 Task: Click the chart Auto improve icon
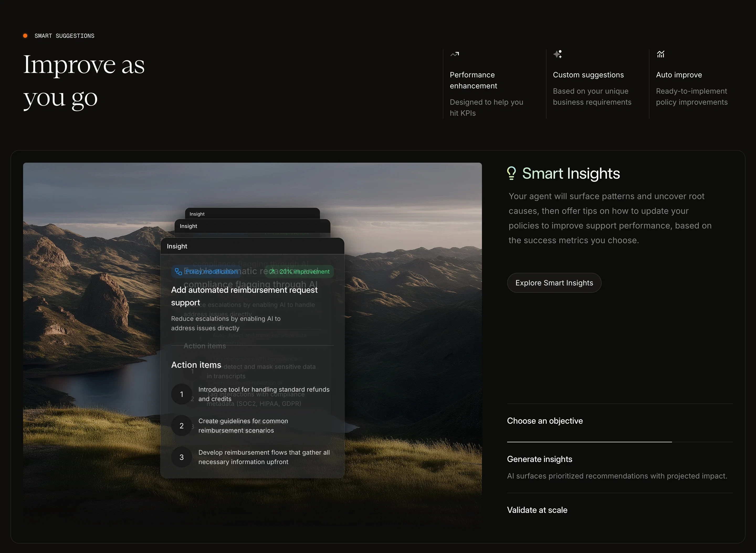tap(660, 54)
